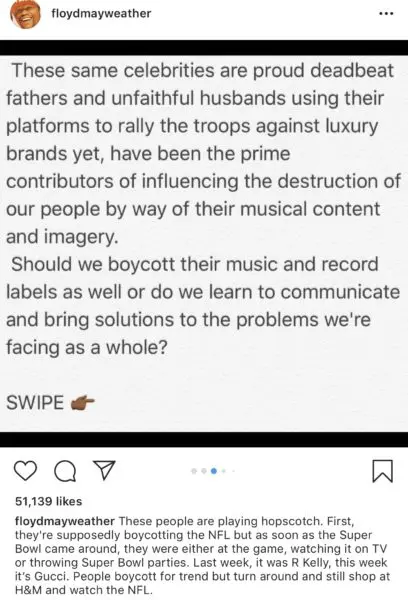The height and width of the screenshot is (600, 408).
Task: Tap the top black bar of the image
Action: [204, 47]
